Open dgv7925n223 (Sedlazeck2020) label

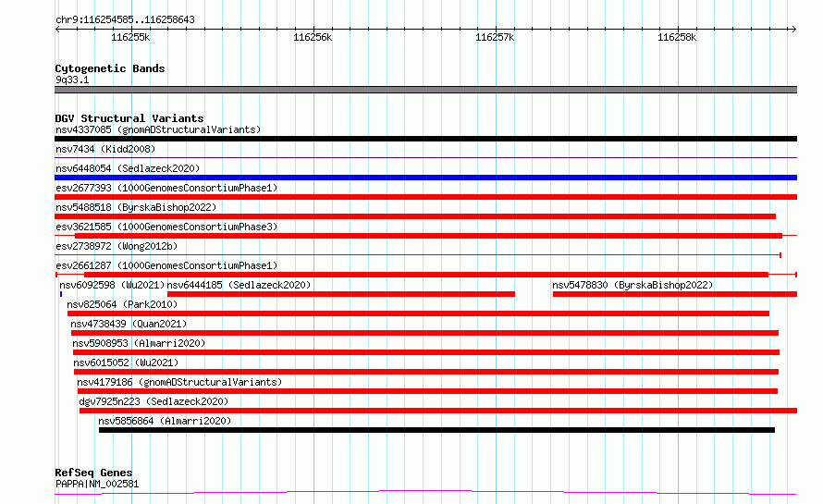pyautogui.click(x=154, y=401)
